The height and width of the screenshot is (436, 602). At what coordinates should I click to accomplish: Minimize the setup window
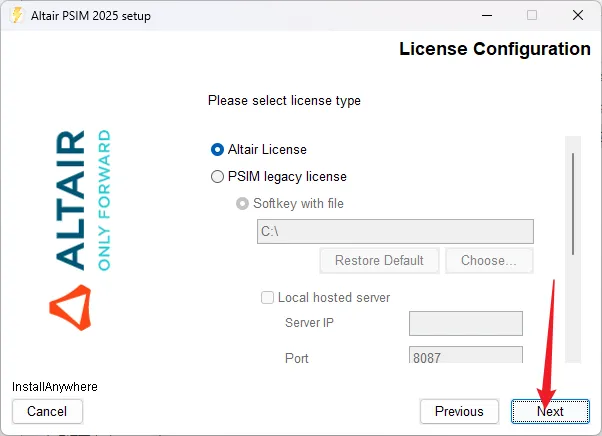486,15
